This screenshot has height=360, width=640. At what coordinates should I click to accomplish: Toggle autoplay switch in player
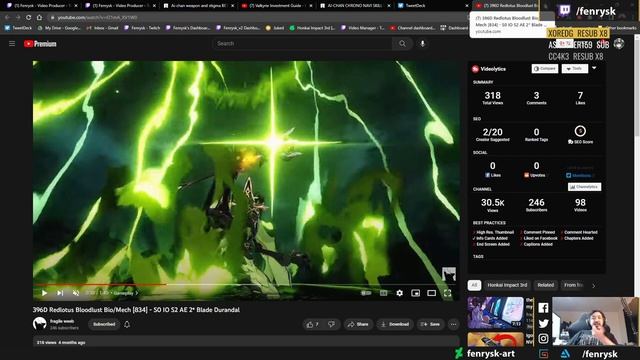click(366, 293)
